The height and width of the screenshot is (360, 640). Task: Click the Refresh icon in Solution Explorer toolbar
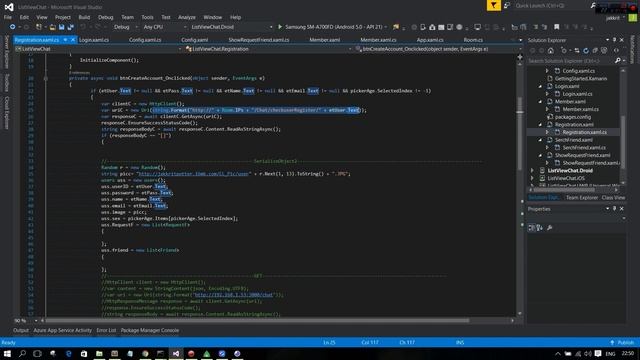click(586, 51)
